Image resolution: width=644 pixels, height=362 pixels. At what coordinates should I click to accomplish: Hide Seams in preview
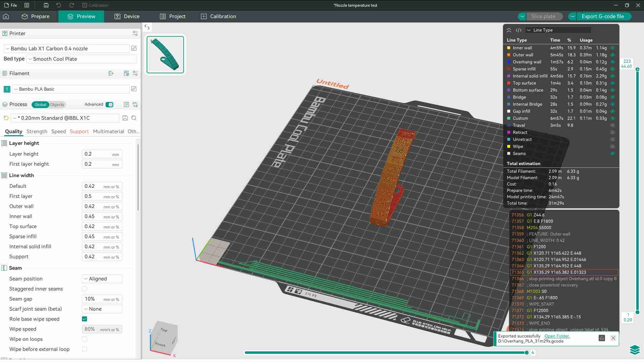[612, 154]
